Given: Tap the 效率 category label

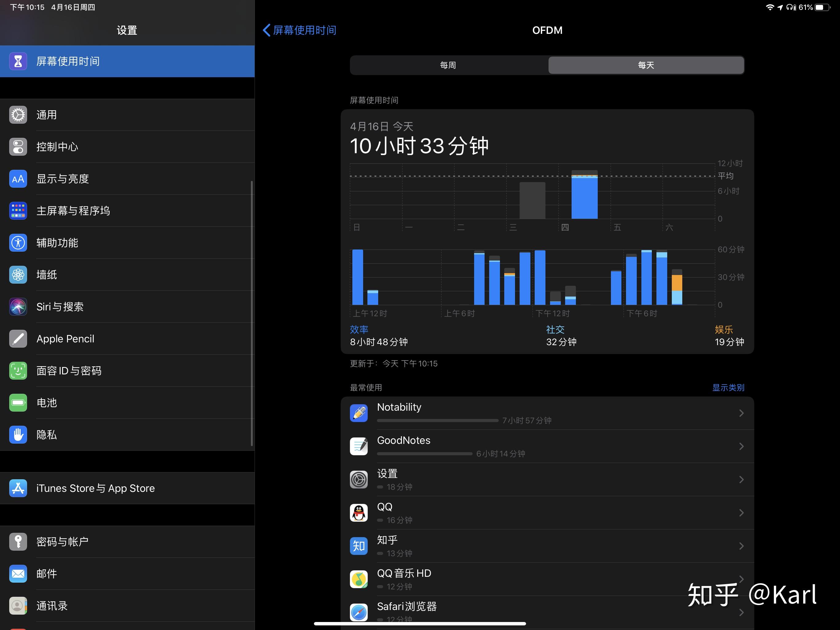Looking at the screenshot, I should (x=359, y=329).
